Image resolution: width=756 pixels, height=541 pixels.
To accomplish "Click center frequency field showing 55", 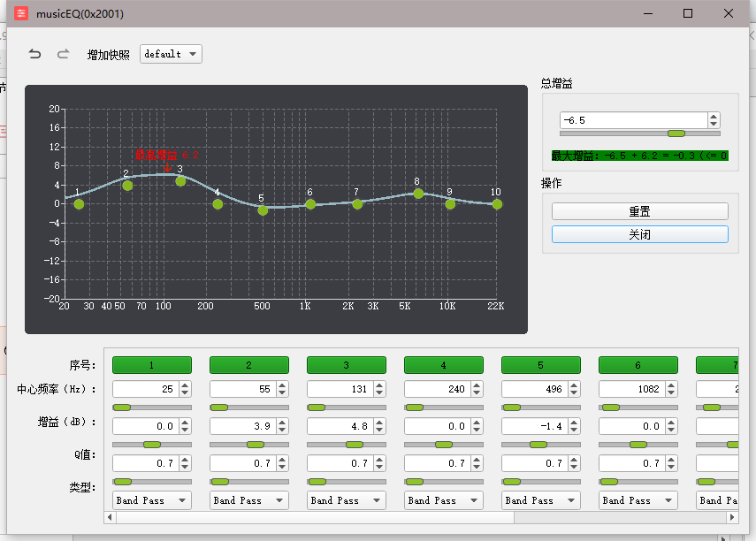I will [x=243, y=389].
